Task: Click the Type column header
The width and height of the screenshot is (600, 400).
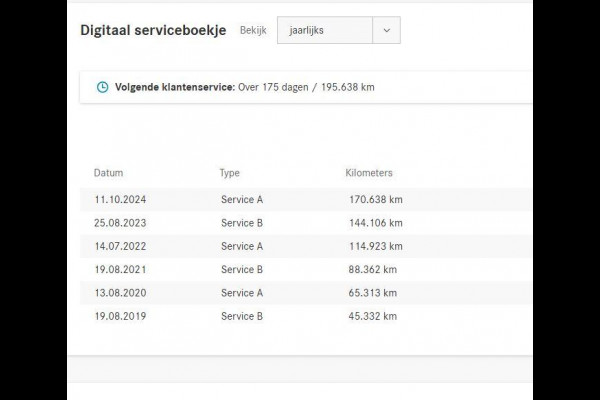Action: pyautogui.click(x=230, y=173)
